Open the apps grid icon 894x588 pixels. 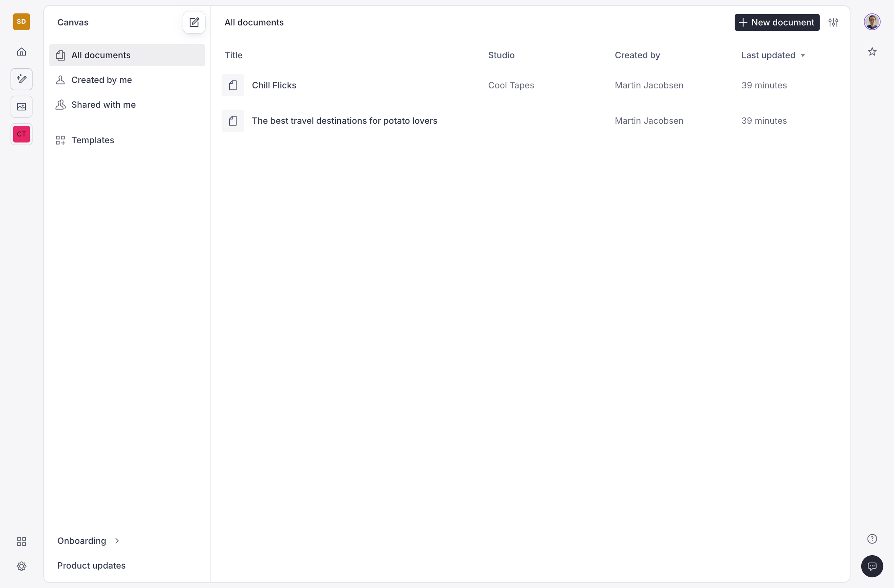[x=21, y=541]
